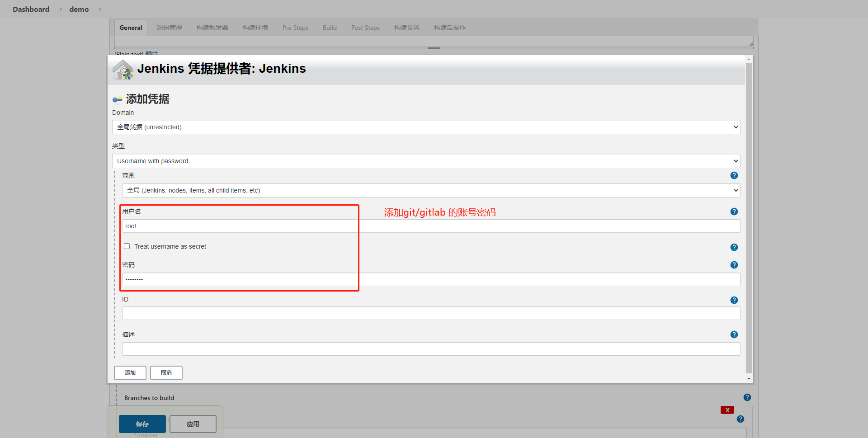868x438 pixels.
Task: Click the 预览 preview link
Action: coord(152,54)
